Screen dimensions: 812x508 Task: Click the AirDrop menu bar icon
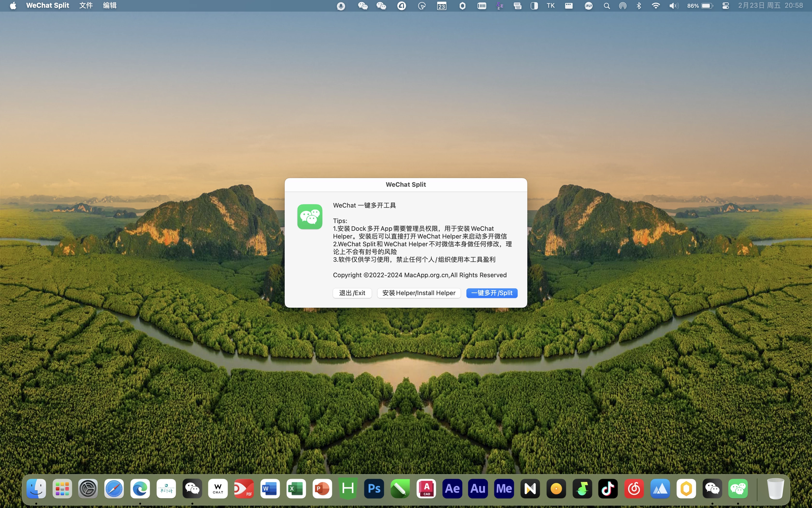623,6
